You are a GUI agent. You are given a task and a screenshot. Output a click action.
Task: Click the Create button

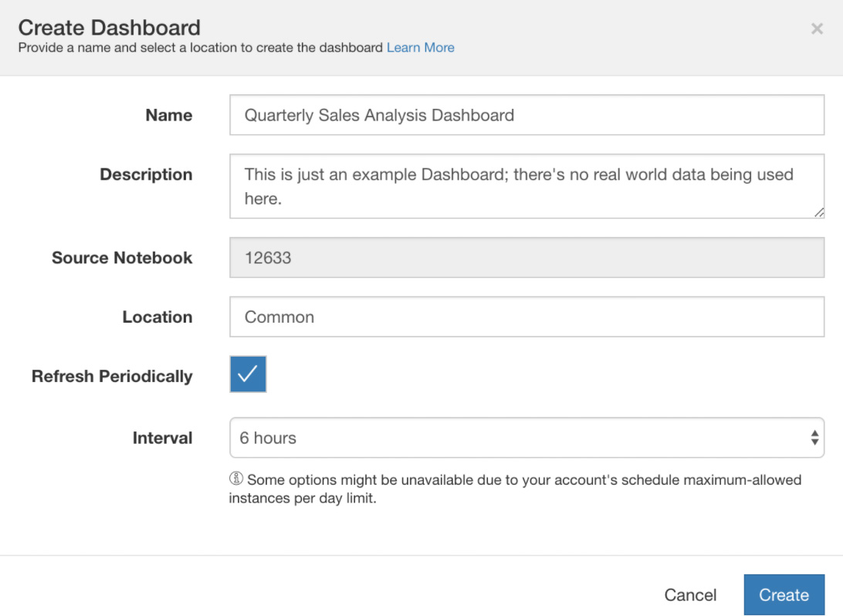(x=784, y=594)
